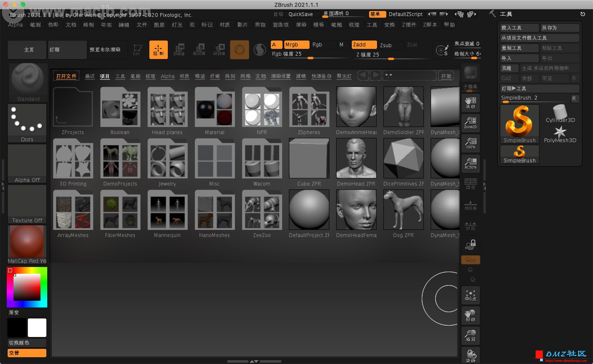
Task: Toggle the orange Alternate color button
Action: 27,353
